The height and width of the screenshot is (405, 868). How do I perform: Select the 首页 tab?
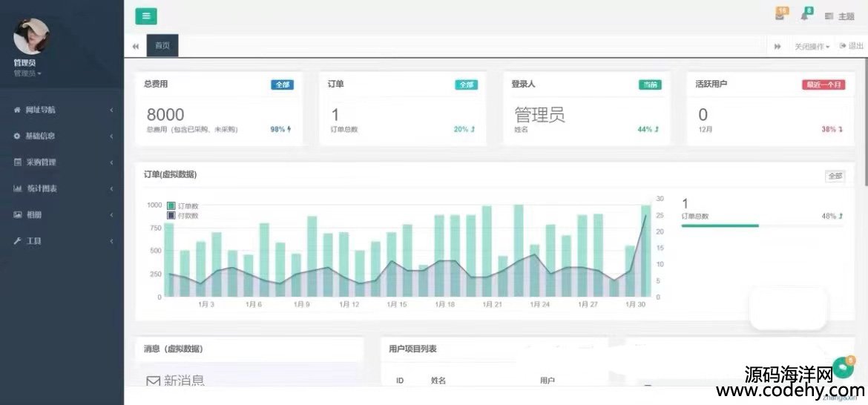[162, 46]
